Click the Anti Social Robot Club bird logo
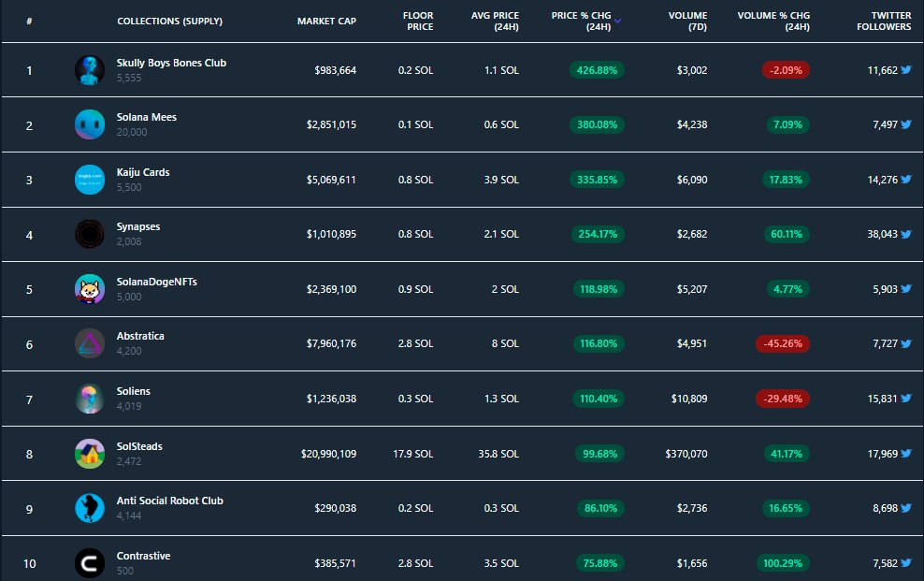Image resolution: width=924 pixels, height=581 pixels. point(89,507)
